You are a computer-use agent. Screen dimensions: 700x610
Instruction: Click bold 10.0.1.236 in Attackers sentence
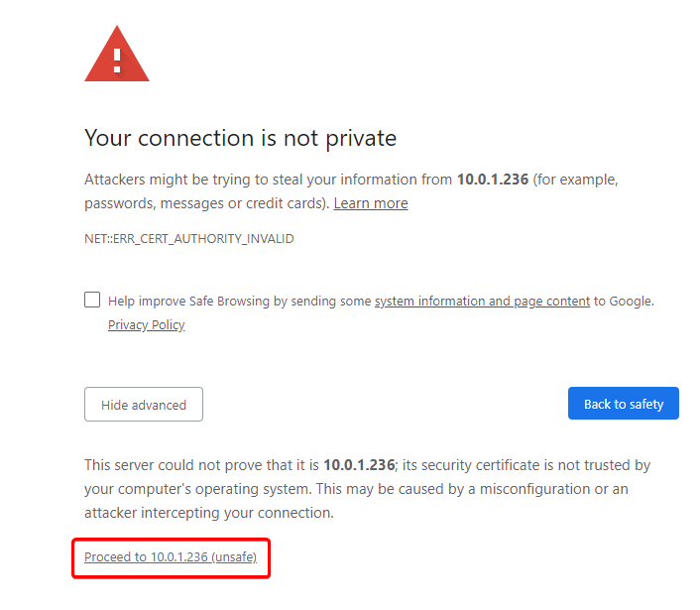pyautogui.click(x=494, y=180)
